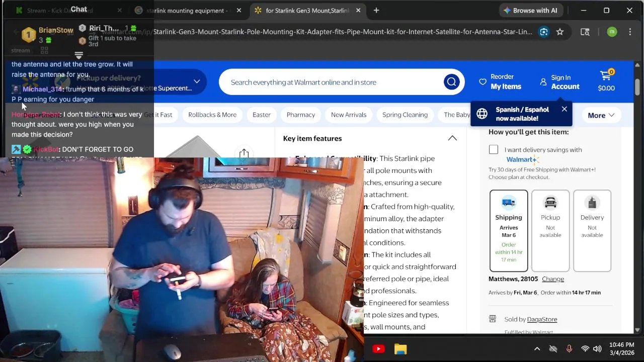Close the Walmart Starlink Gen3 Mount tab
The height and width of the screenshot is (362, 644).
[x=358, y=10]
